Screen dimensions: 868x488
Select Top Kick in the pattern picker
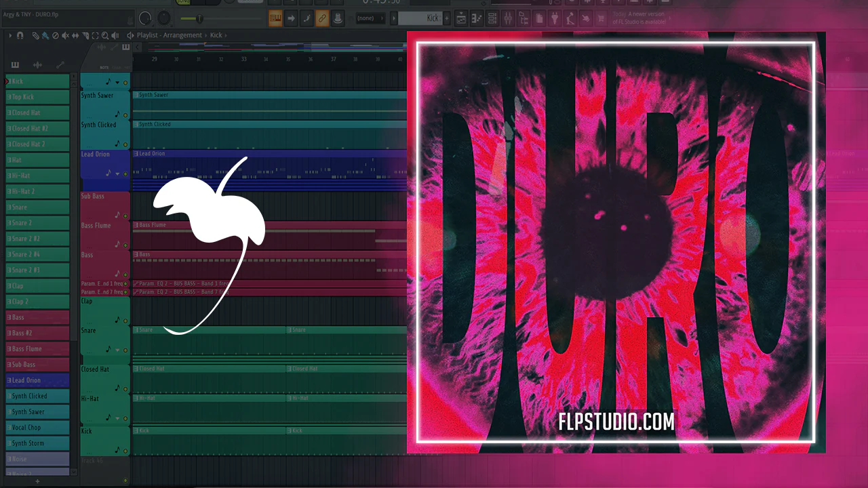(37, 97)
